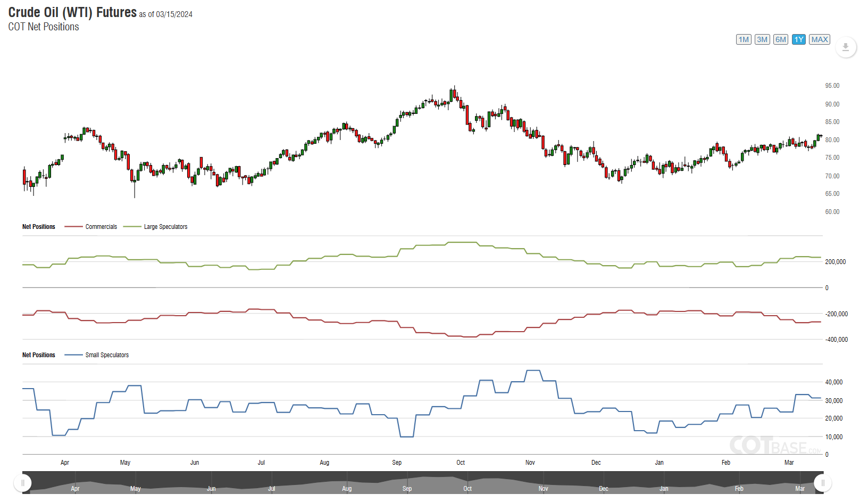Click the Jan label on the main x-axis
This screenshot has height=502, width=868.
(660, 463)
